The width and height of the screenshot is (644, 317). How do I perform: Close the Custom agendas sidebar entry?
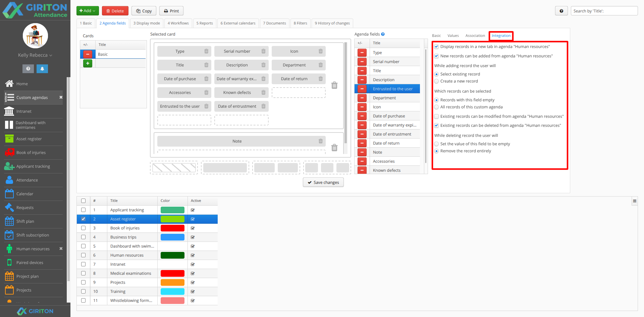[61, 97]
